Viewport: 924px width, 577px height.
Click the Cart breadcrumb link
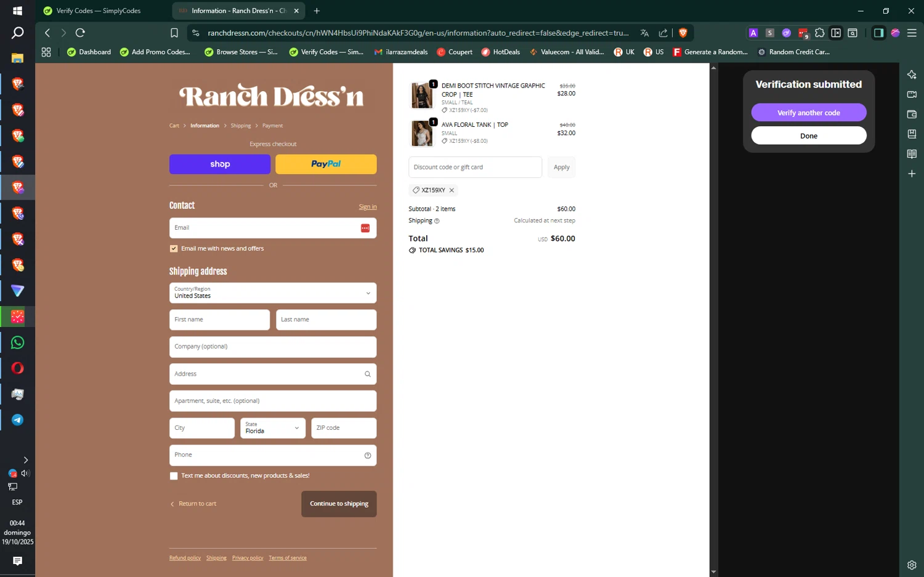[x=174, y=126]
